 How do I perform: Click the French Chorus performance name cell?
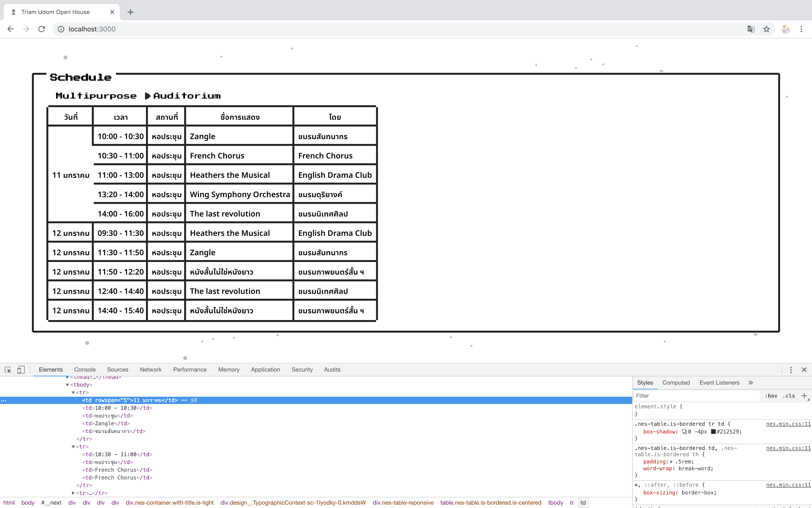pos(239,156)
